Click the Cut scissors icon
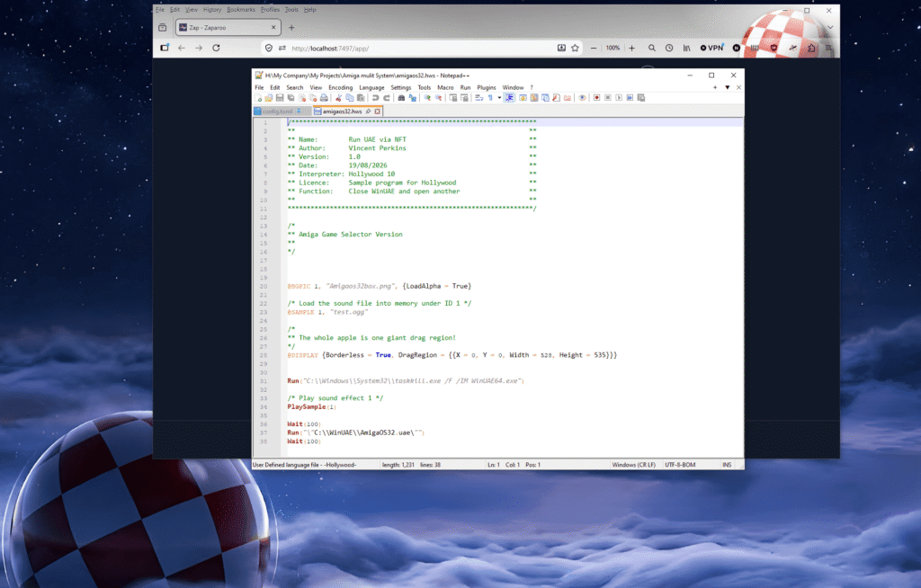The height and width of the screenshot is (588, 921). (339, 97)
